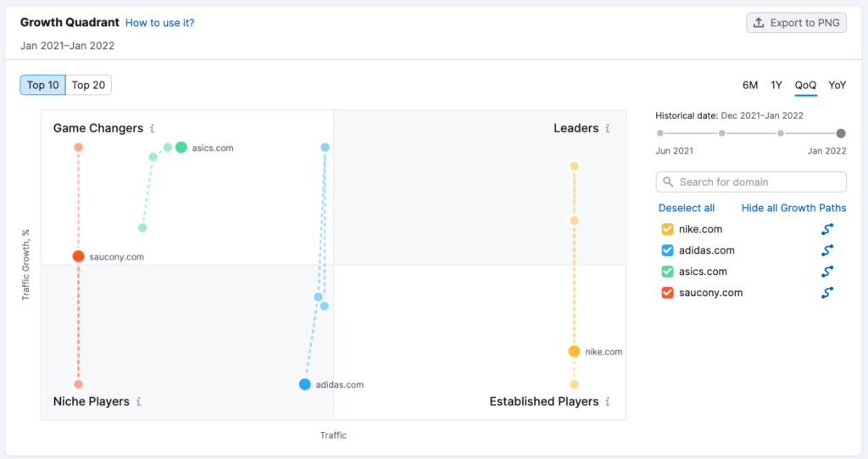Click Hide all Growth Paths link
Viewport: 868px width, 459px height.
click(x=793, y=208)
